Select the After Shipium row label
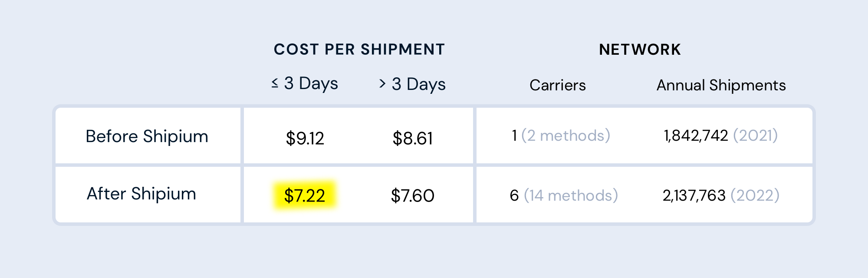 pyautogui.click(x=141, y=194)
